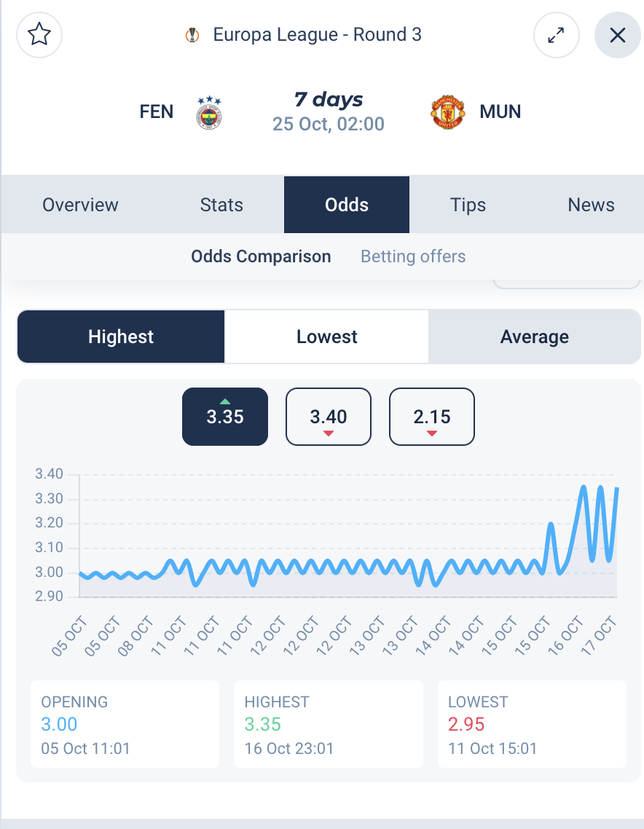Select the 3.40 draw odds button
The image size is (644, 829).
tap(329, 417)
